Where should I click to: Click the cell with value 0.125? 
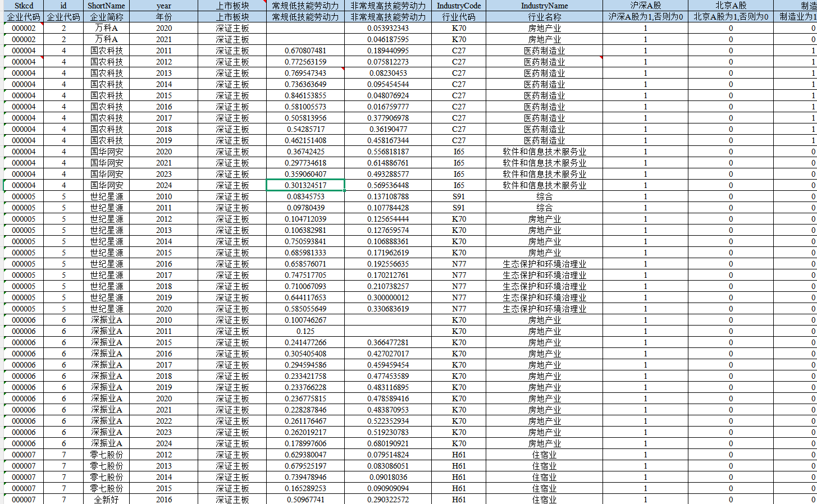[305, 331]
